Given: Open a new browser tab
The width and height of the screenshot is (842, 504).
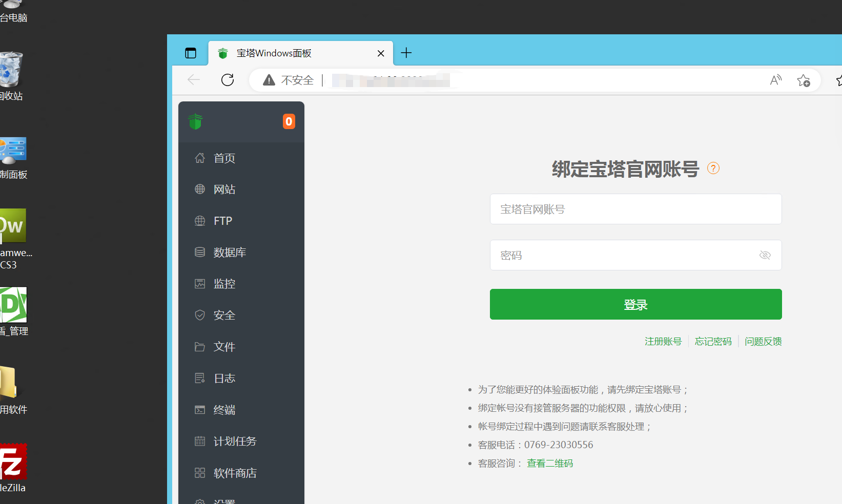Looking at the screenshot, I should click(x=406, y=53).
